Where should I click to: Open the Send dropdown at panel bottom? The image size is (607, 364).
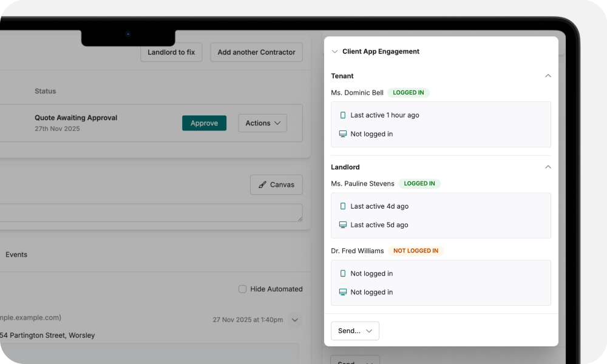[x=354, y=331]
